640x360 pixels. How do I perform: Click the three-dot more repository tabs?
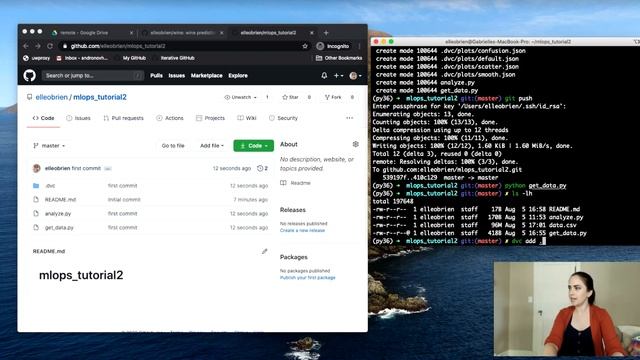(x=349, y=118)
